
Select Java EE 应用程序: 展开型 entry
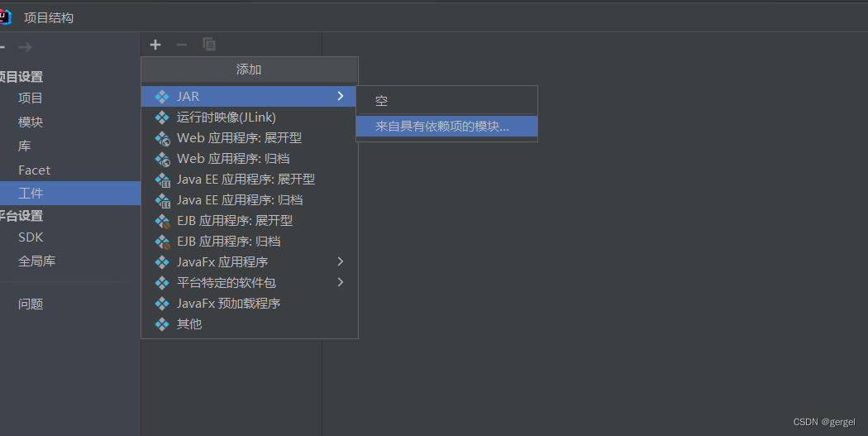[x=249, y=180]
